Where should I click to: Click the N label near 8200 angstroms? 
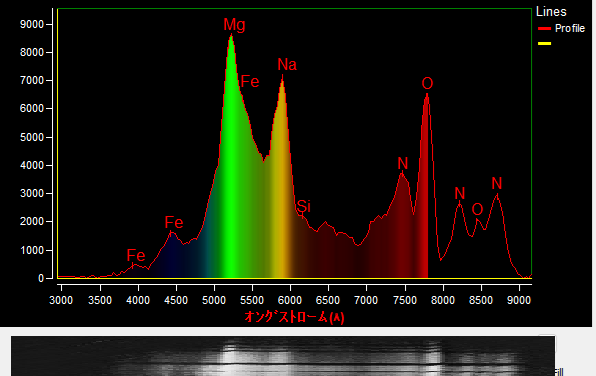click(x=460, y=194)
